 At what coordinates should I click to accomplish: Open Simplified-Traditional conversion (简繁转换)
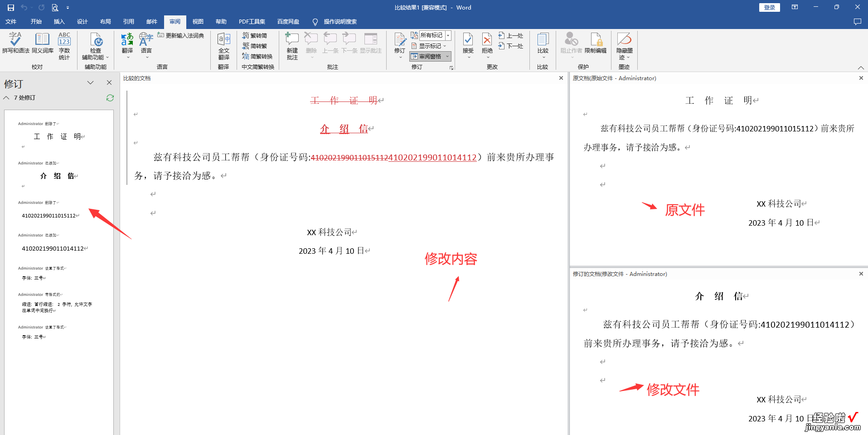pos(257,56)
